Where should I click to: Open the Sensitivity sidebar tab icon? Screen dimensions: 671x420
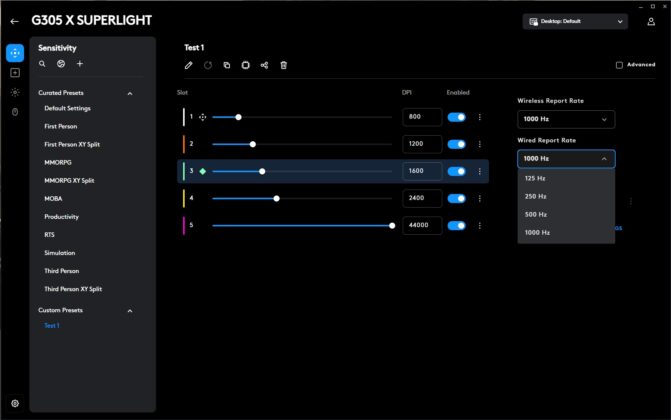(15, 53)
